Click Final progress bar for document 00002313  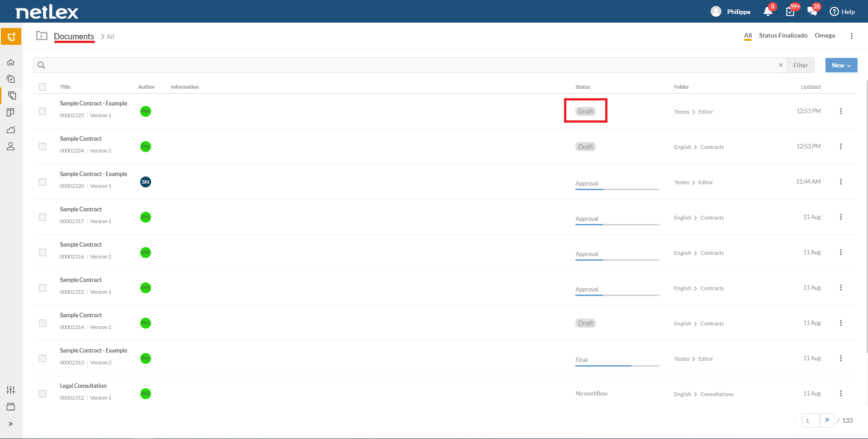click(617, 366)
